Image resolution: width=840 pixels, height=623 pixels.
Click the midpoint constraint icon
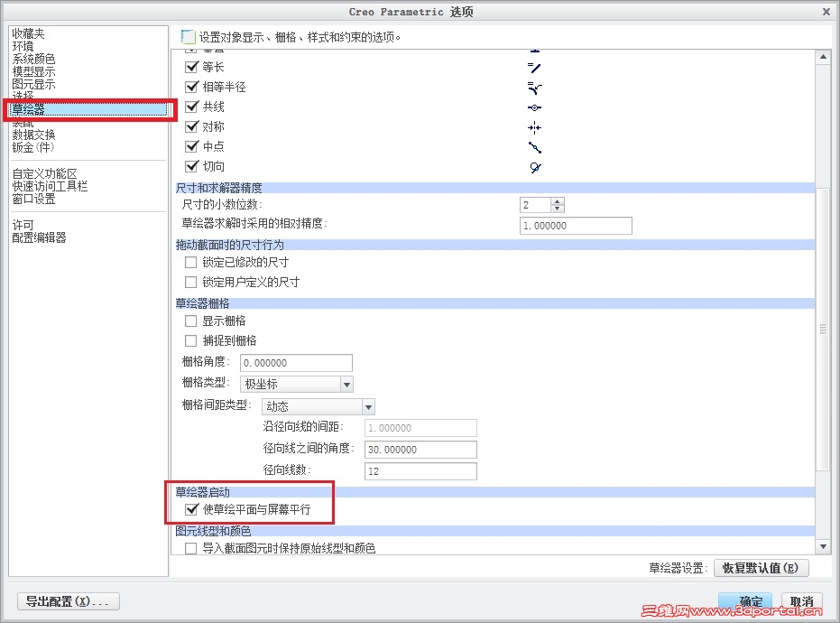coord(535,147)
